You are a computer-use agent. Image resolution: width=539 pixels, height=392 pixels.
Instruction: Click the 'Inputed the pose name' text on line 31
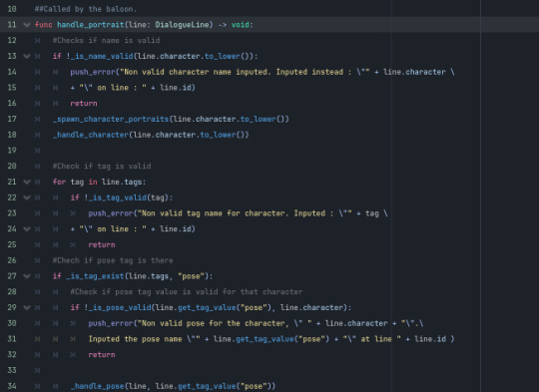(135, 339)
